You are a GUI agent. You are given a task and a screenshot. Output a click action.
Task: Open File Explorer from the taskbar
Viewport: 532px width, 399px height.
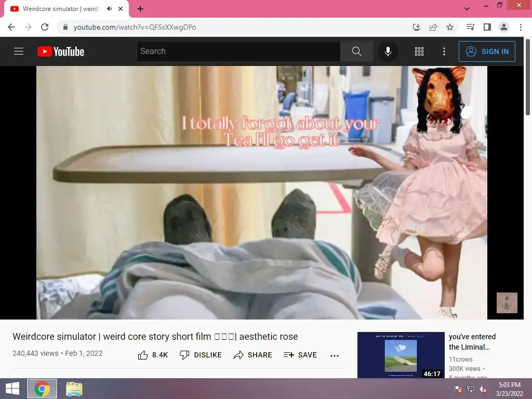coord(74,389)
